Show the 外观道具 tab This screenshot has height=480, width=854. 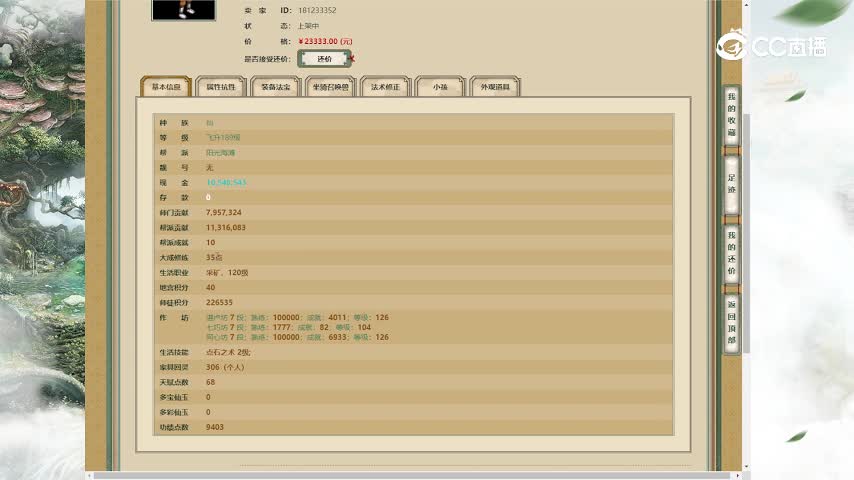[495, 87]
